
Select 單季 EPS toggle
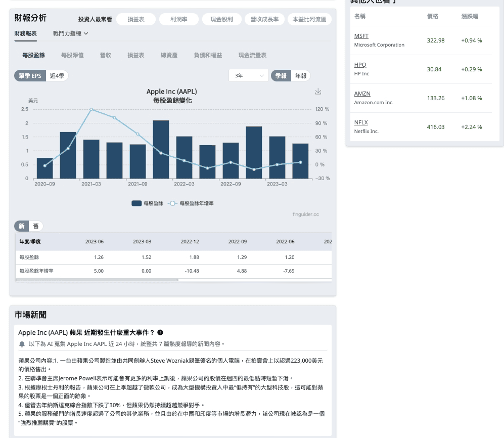[30, 76]
